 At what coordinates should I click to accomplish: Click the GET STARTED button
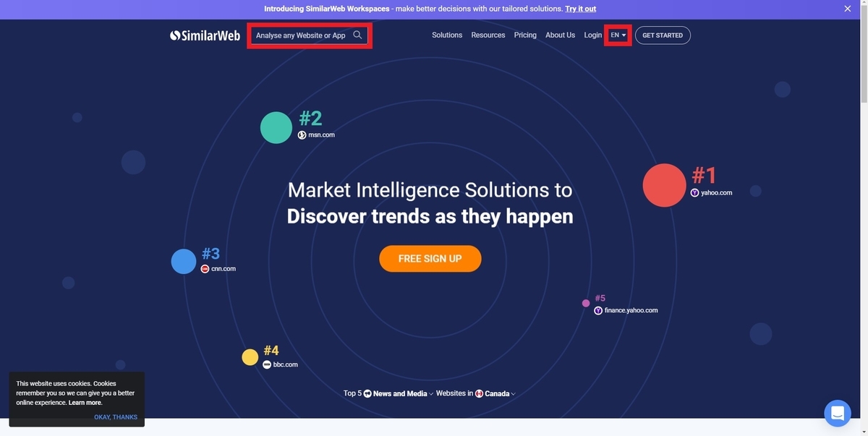(663, 35)
